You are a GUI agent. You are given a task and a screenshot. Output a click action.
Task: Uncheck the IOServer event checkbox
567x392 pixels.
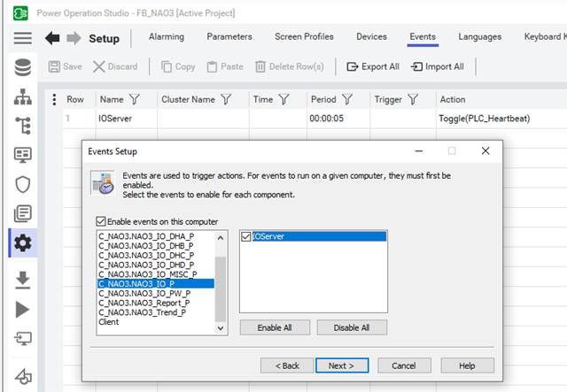click(x=246, y=236)
